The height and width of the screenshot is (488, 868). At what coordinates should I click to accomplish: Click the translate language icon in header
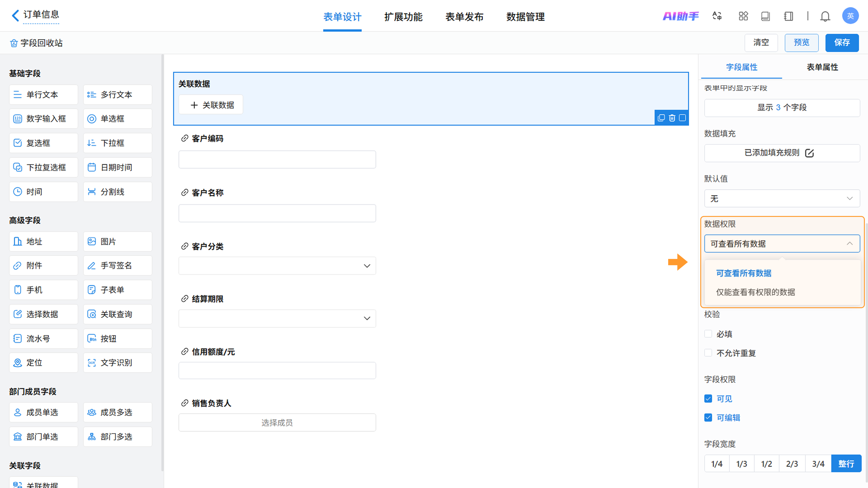pyautogui.click(x=717, y=16)
